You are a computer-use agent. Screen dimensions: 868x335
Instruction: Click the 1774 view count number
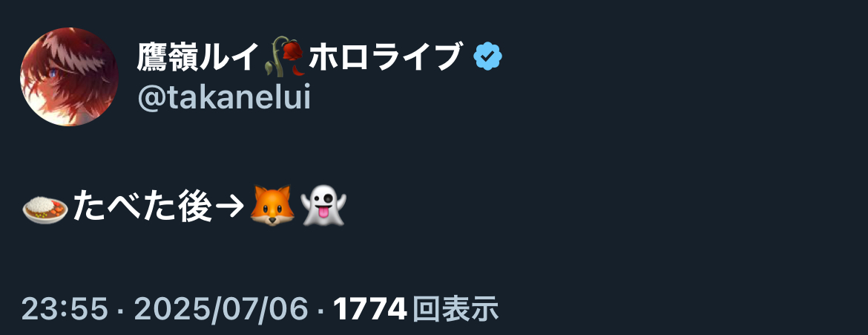pos(369,310)
